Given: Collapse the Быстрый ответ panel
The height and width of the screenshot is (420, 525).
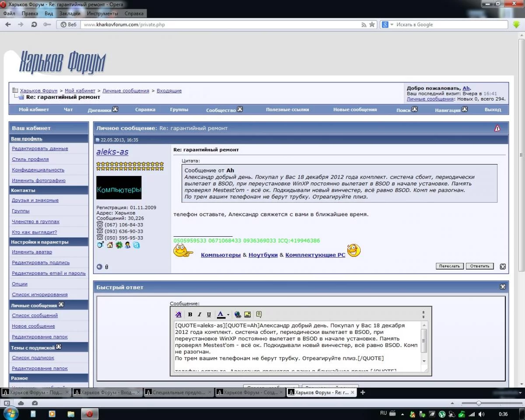Looking at the screenshot, I should (503, 287).
